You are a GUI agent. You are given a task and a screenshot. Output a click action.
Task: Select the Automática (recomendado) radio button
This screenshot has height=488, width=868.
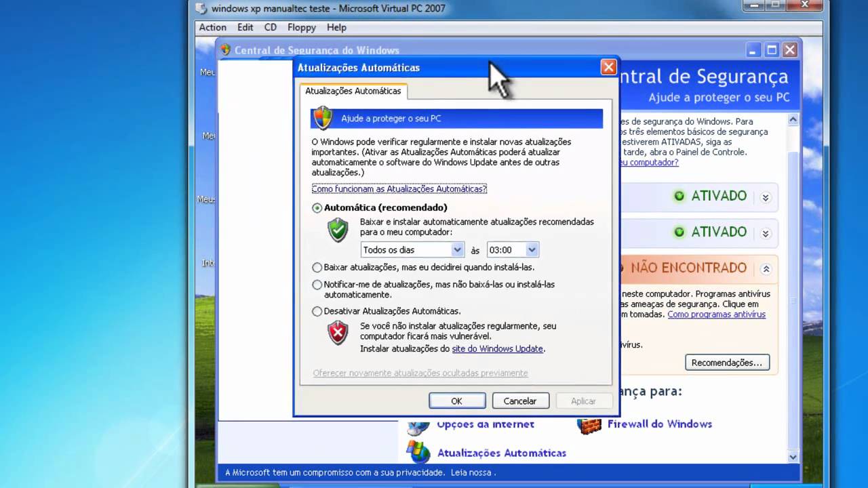(317, 208)
